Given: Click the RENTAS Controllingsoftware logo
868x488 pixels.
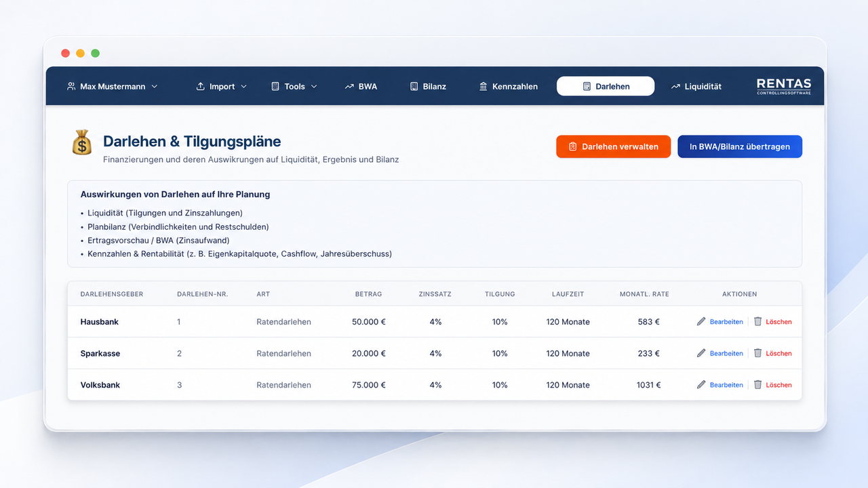Looking at the screenshot, I should pos(784,86).
